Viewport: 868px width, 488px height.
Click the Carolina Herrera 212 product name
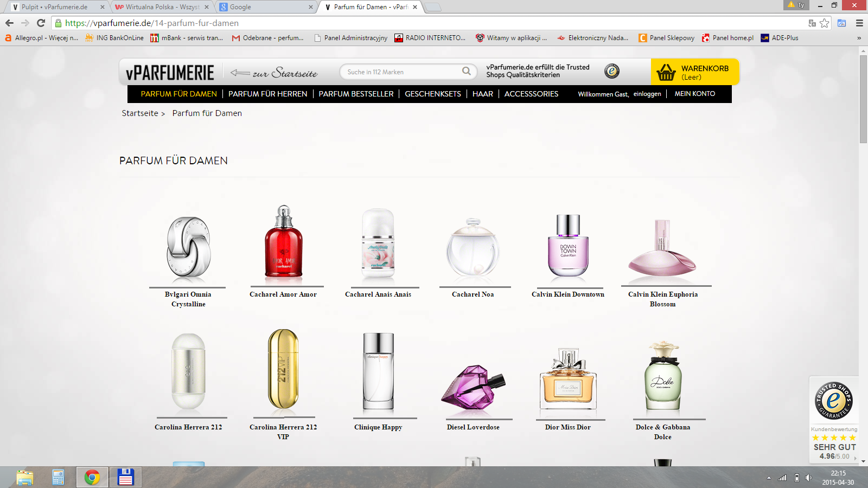click(x=188, y=427)
